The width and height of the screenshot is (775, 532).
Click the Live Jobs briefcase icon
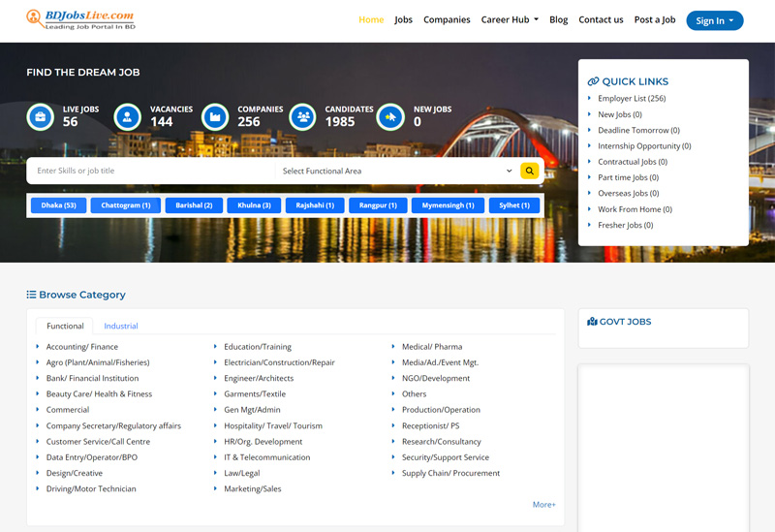pos(41,117)
